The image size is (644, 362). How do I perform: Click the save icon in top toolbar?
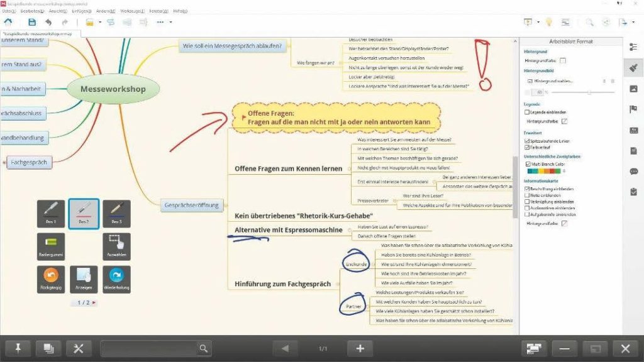pyautogui.click(x=32, y=22)
